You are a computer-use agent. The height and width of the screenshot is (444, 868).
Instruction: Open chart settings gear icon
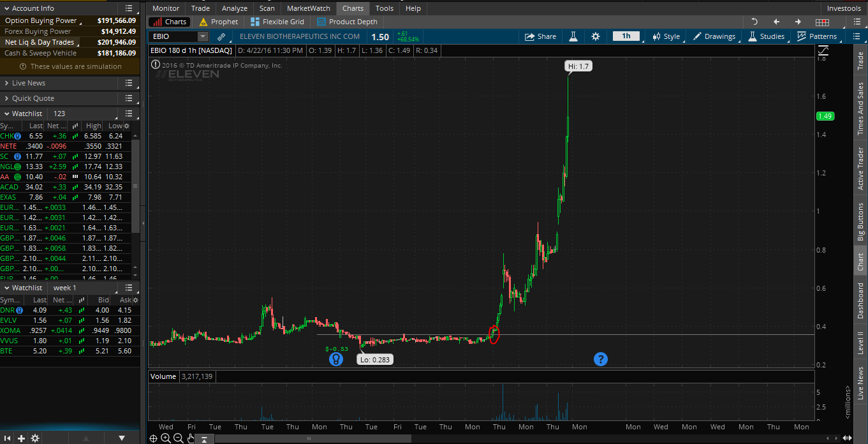click(596, 36)
